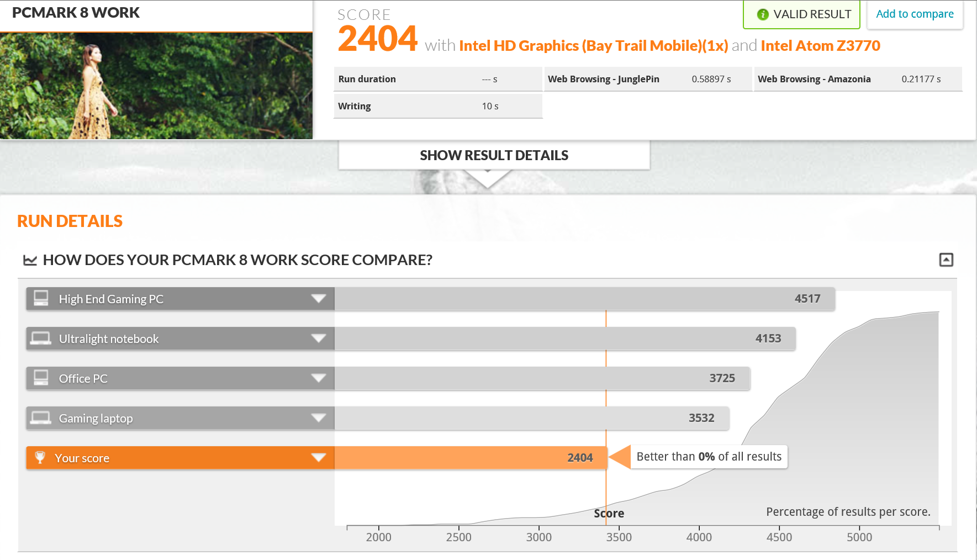
Task: Click the desktop icon on High End Gaming PC
Action: pos(41,298)
